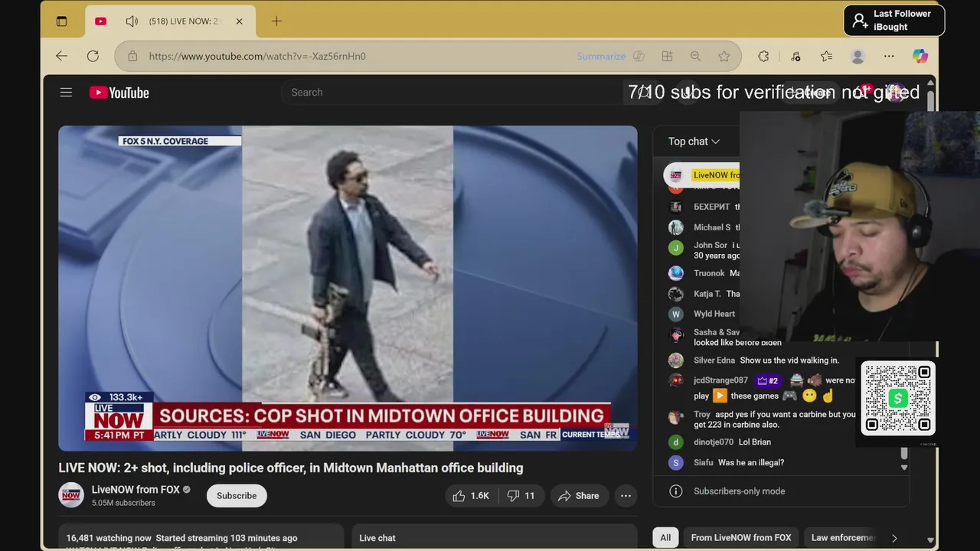Image resolution: width=980 pixels, height=551 pixels.
Task: Like the video with 1.6K likes
Action: pyautogui.click(x=471, y=496)
